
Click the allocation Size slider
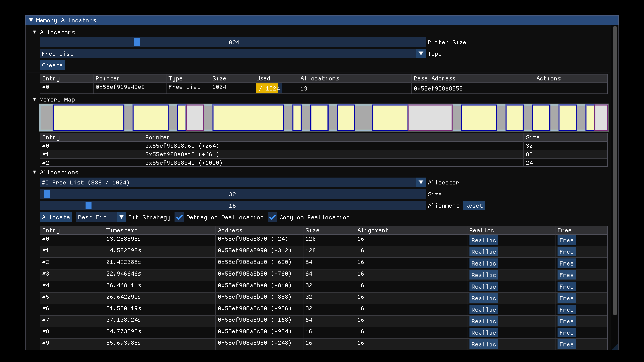click(x=232, y=194)
